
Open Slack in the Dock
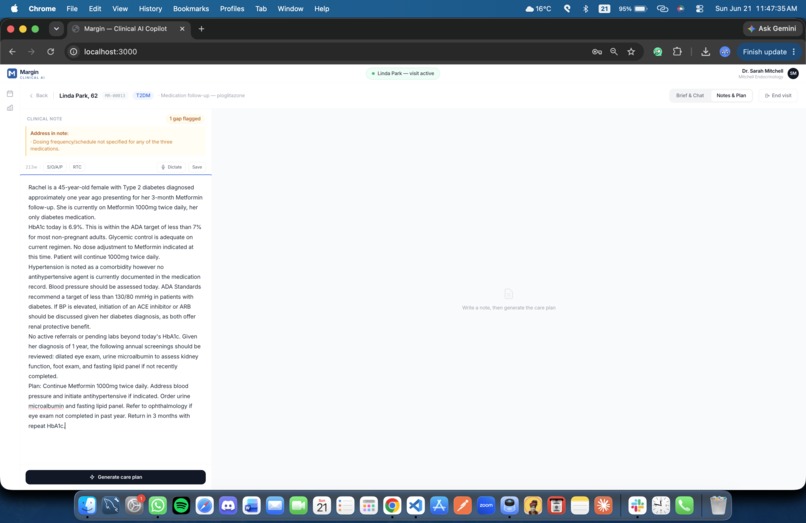point(637,506)
